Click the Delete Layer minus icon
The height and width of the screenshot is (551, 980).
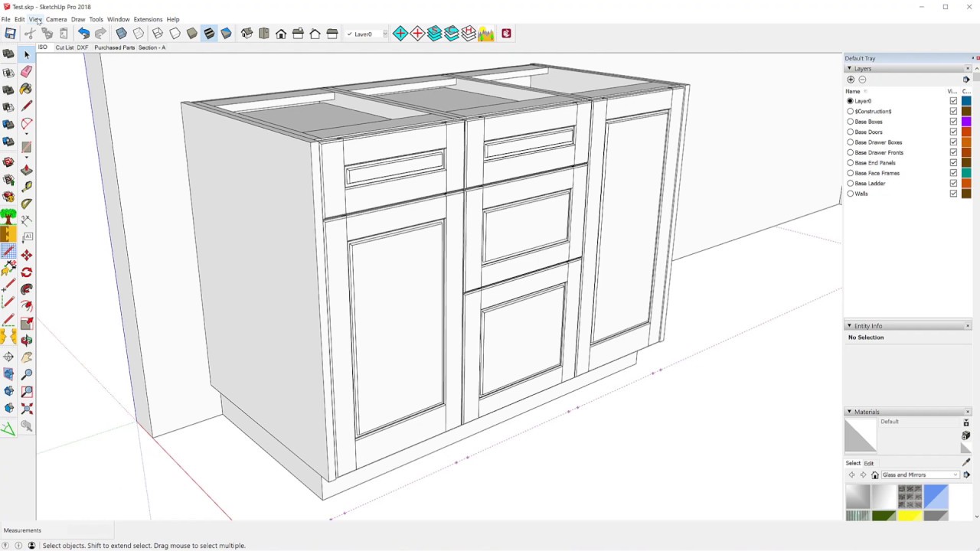tap(862, 80)
